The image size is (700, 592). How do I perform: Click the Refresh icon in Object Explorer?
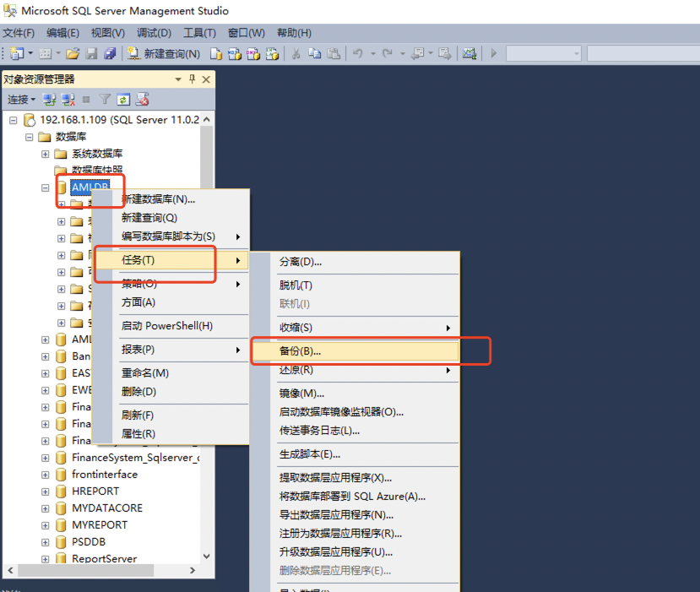pos(123,100)
